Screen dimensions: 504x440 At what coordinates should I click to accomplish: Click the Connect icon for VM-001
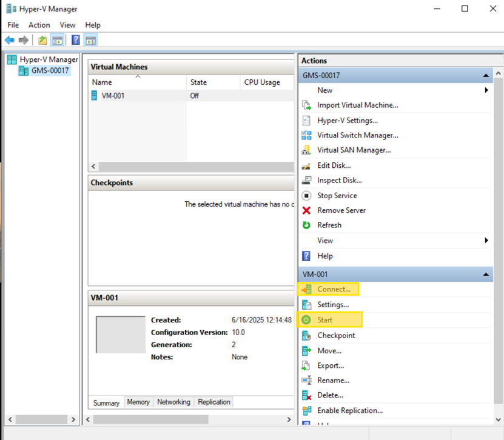306,290
